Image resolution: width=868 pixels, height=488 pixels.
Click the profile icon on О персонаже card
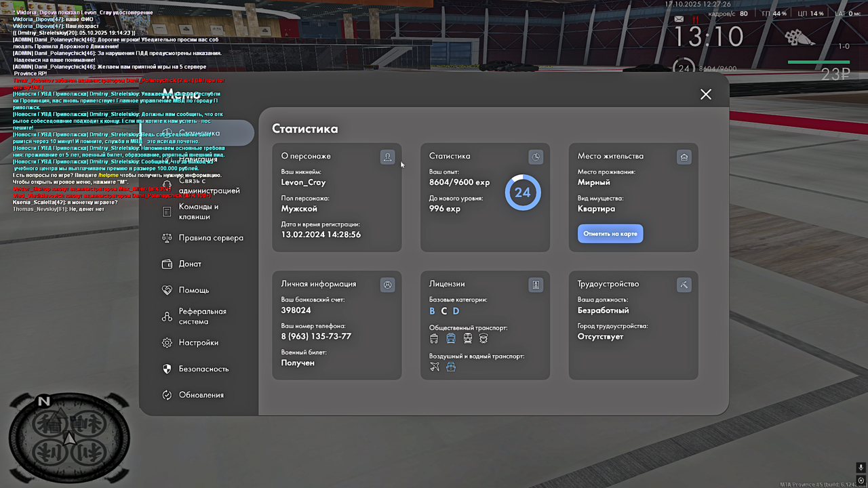click(x=387, y=157)
